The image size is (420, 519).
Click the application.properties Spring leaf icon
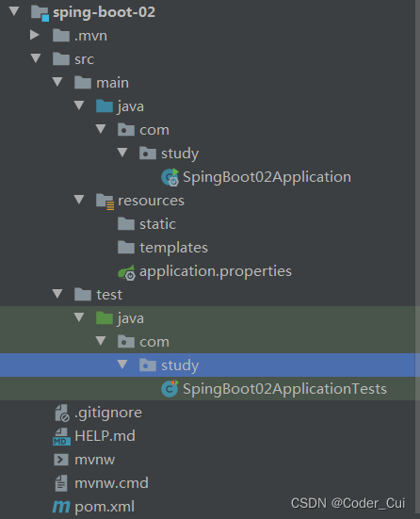click(x=126, y=272)
